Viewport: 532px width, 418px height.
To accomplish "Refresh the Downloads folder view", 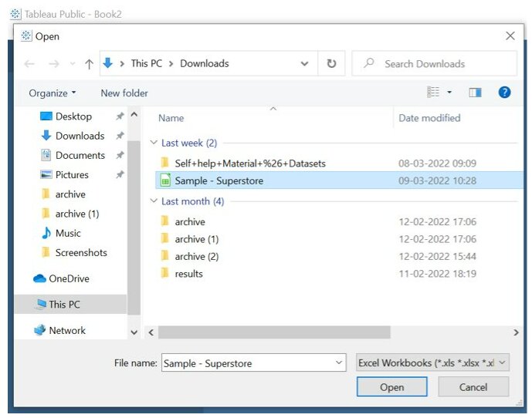I will coord(331,63).
